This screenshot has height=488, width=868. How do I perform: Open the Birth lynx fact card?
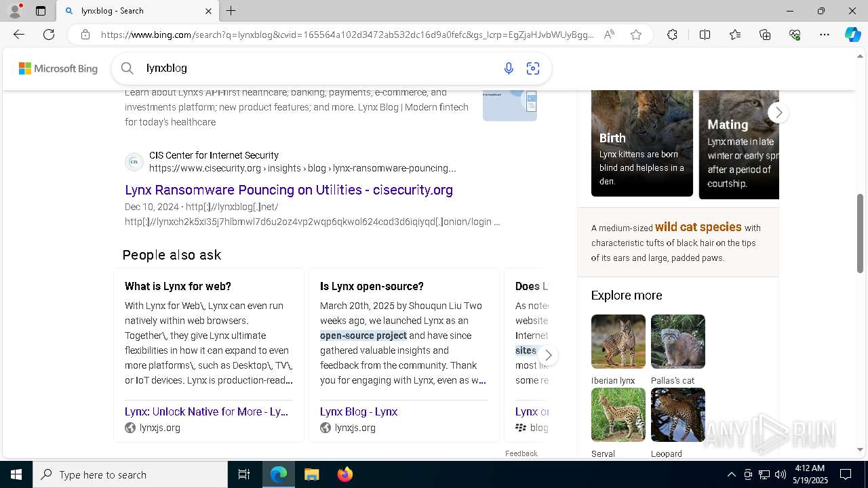642,142
